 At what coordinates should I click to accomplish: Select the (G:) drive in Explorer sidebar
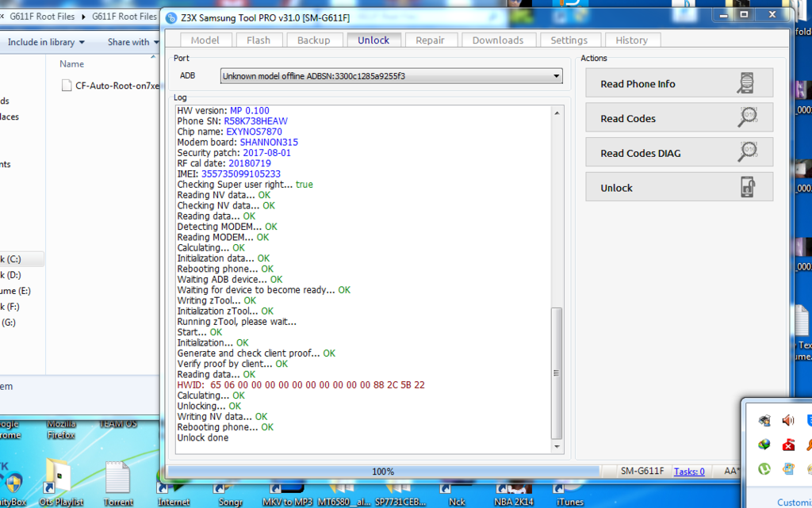tap(8, 323)
